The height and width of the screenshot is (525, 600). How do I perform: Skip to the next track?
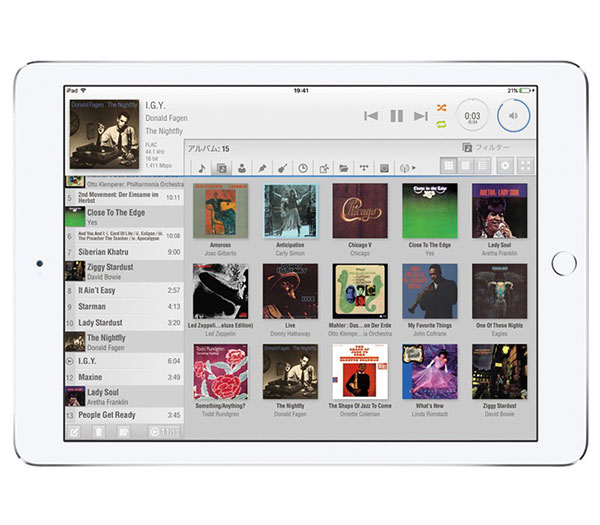click(x=421, y=117)
